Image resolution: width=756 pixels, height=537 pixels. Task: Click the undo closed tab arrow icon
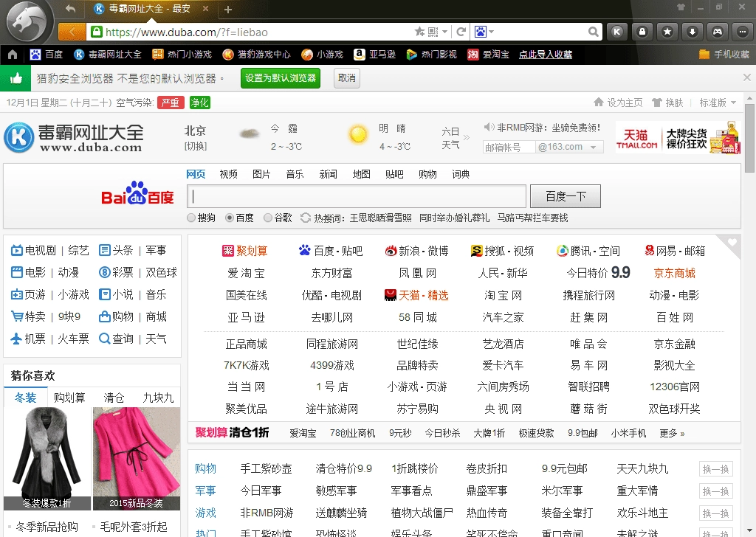click(x=70, y=9)
